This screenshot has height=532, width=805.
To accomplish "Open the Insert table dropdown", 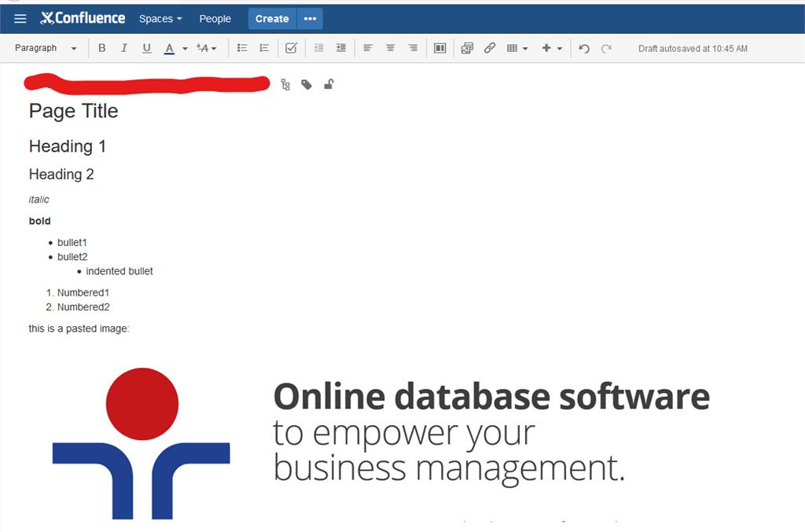I will click(x=516, y=48).
